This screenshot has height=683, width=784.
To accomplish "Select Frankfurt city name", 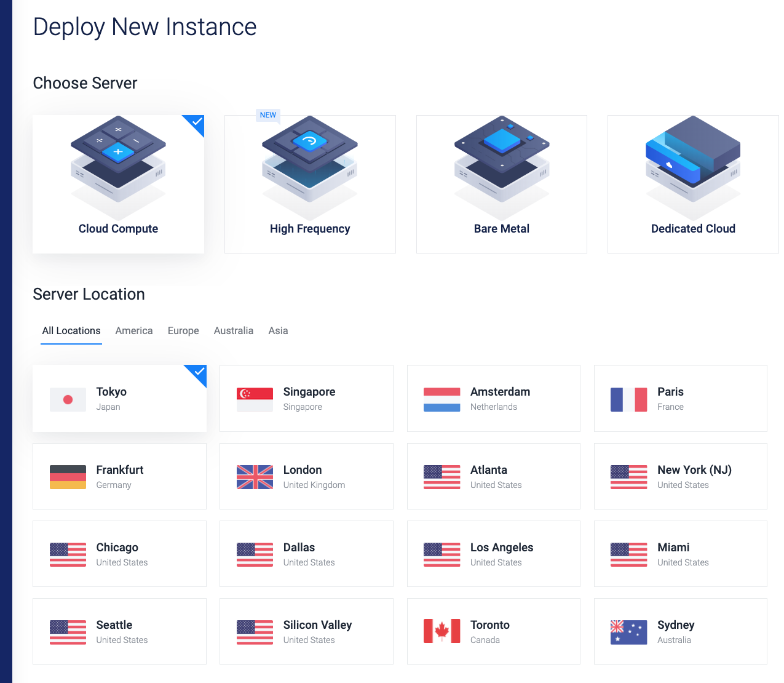I will [x=120, y=470].
